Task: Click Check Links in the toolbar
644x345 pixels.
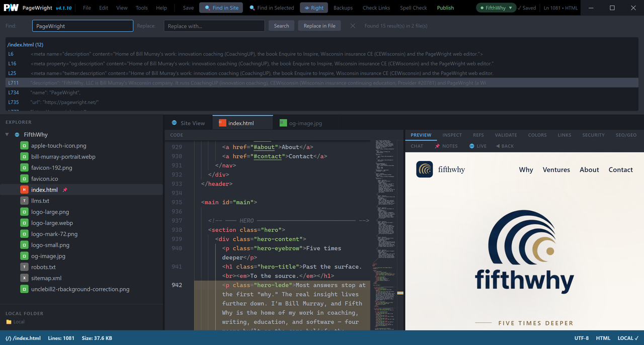Action: click(376, 8)
